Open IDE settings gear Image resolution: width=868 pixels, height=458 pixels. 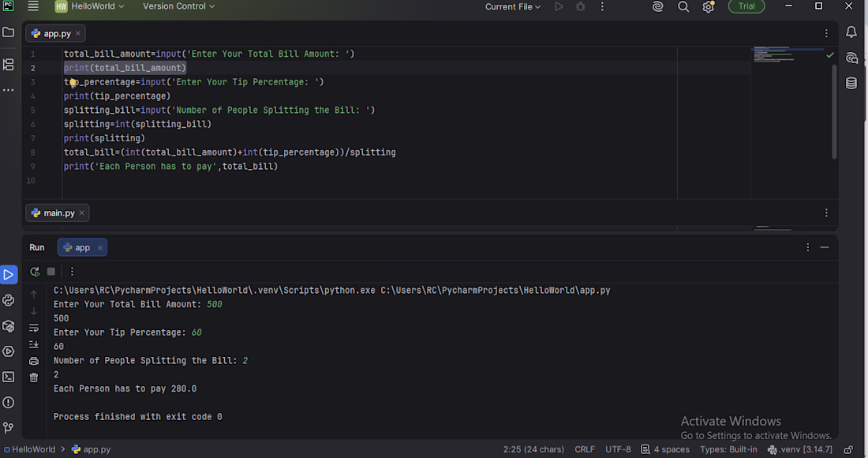(x=708, y=6)
